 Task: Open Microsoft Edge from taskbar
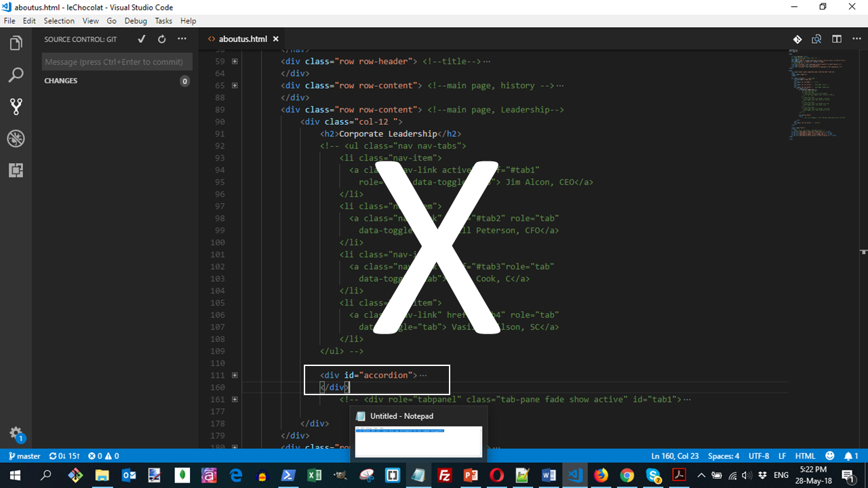(x=235, y=475)
